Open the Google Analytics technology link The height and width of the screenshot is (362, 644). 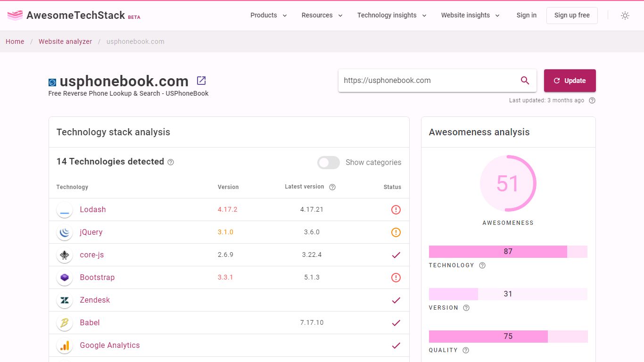tap(110, 346)
